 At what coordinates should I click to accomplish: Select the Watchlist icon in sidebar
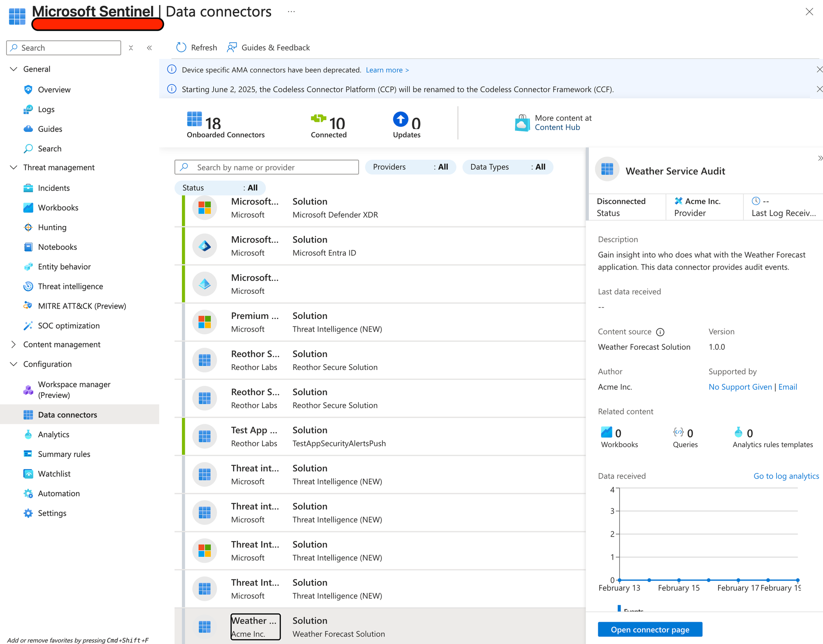click(x=28, y=474)
